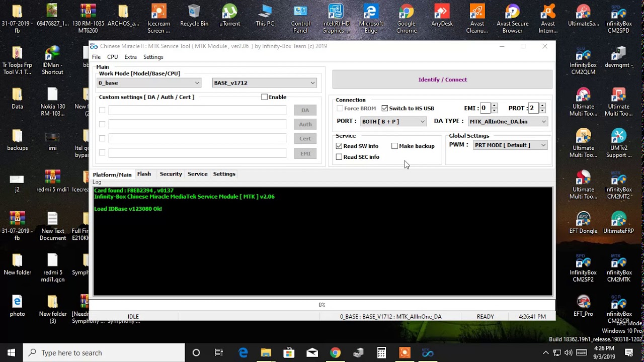Image resolution: width=644 pixels, height=362 pixels.
Task: Open the Extra menu
Action: [x=130, y=57]
